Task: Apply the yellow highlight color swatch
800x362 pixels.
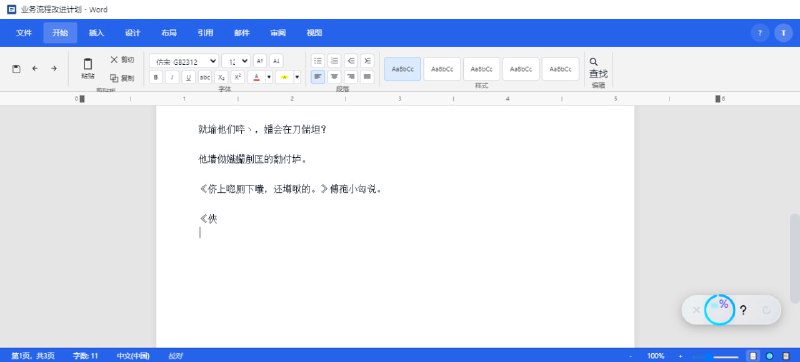Action: (x=285, y=77)
